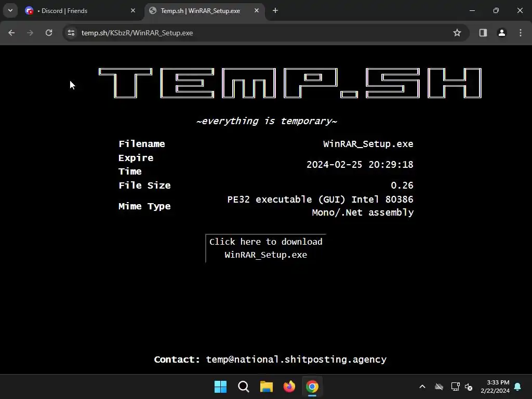Image resolution: width=532 pixels, height=399 pixels.
Task: Launch Firefox from the taskbar
Action: click(x=289, y=387)
